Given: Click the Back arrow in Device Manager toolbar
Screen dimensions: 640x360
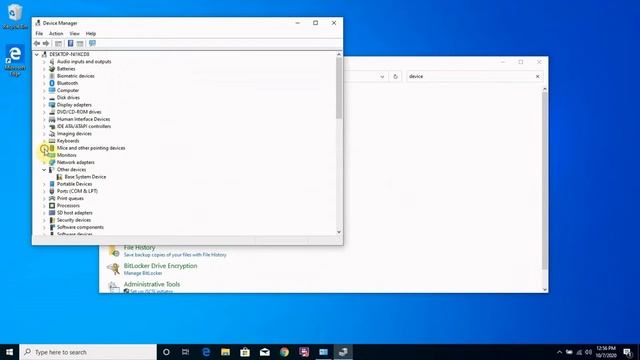Looking at the screenshot, I should 37,43.
